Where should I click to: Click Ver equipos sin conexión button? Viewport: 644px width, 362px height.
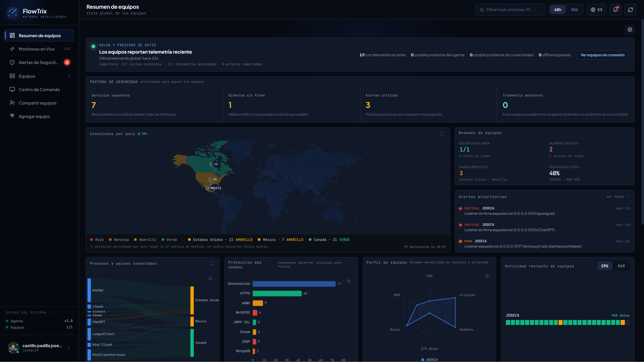[x=602, y=55]
